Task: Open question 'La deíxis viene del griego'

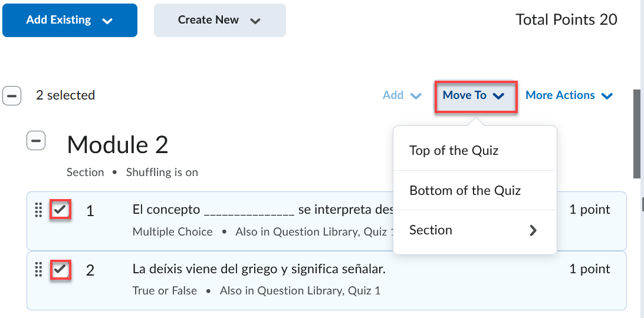Action: pyautogui.click(x=259, y=270)
